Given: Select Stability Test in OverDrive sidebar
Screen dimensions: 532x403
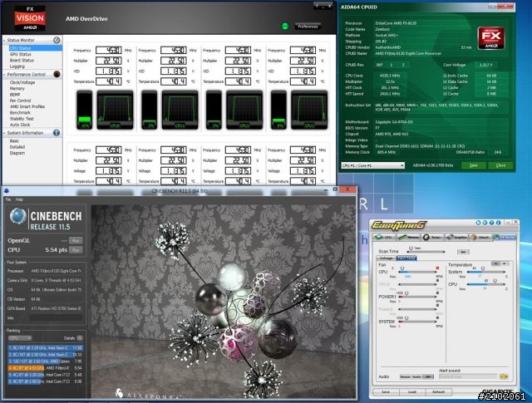Looking at the screenshot, I should pos(22,119).
